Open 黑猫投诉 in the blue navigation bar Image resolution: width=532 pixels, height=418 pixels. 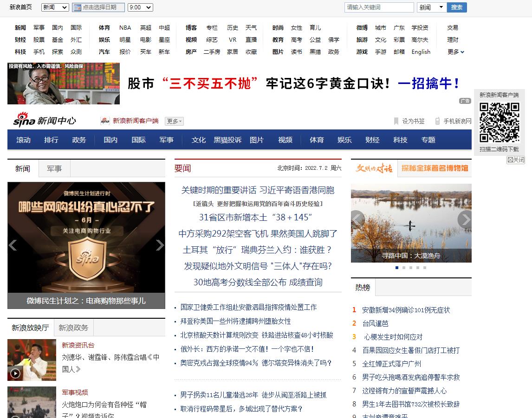click(x=227, y=140)
